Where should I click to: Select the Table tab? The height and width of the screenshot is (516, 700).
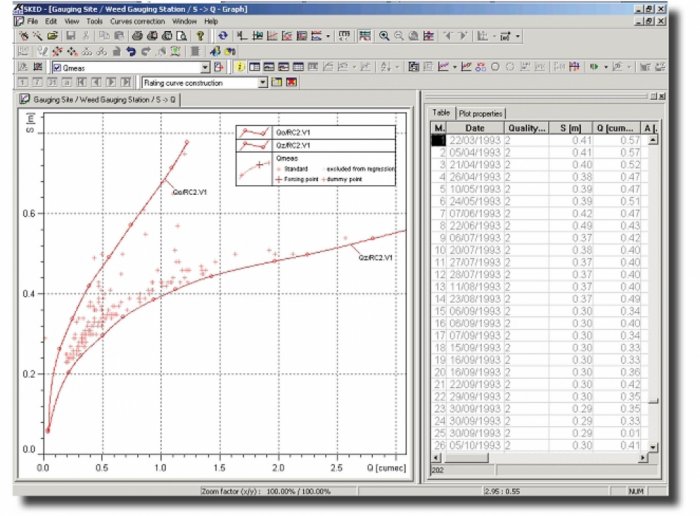point(441,112)
